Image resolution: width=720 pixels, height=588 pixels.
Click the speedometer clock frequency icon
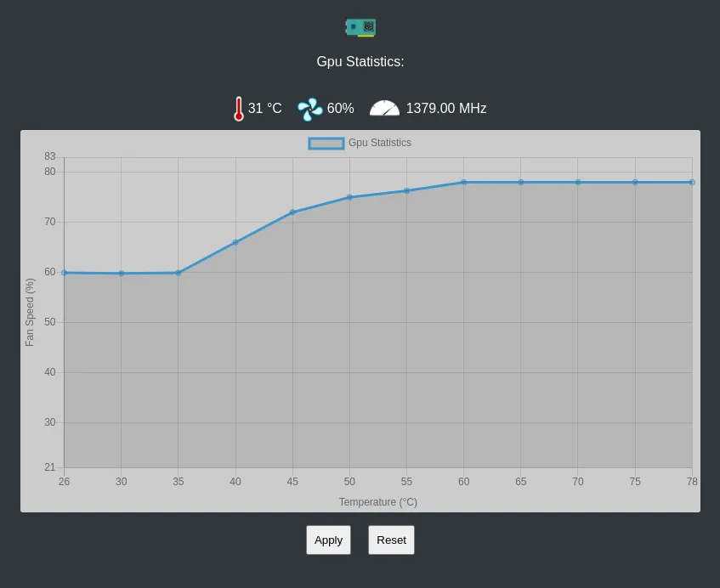tap(384, 108)
